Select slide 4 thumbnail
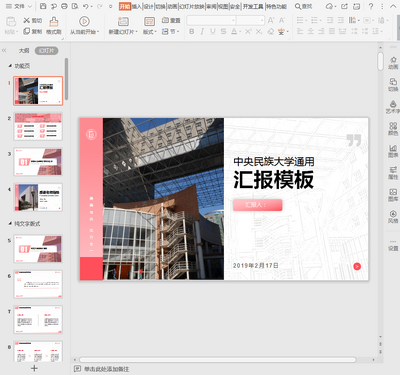The height and width of the screenshot is (375, 400). pyautogui.click(x=38, y=197)
